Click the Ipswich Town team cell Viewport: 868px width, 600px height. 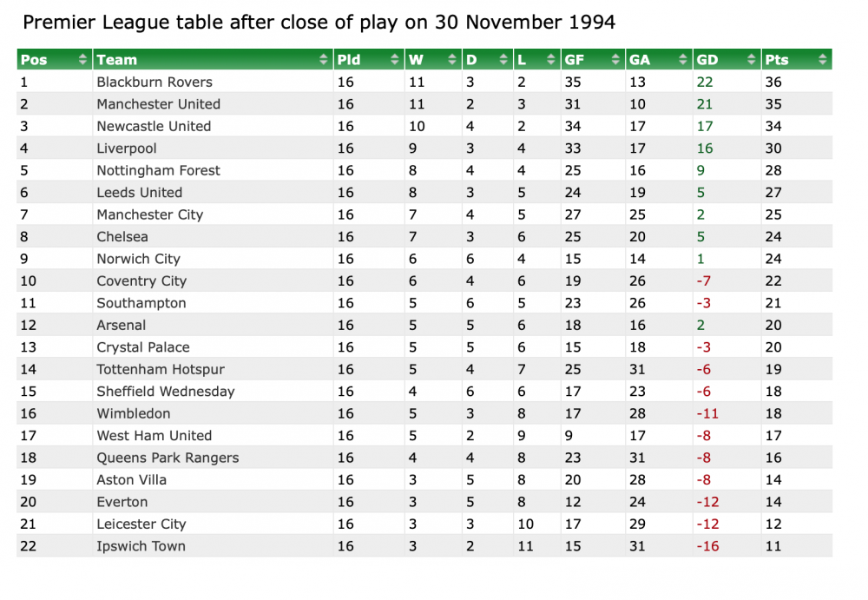point(141,546)
